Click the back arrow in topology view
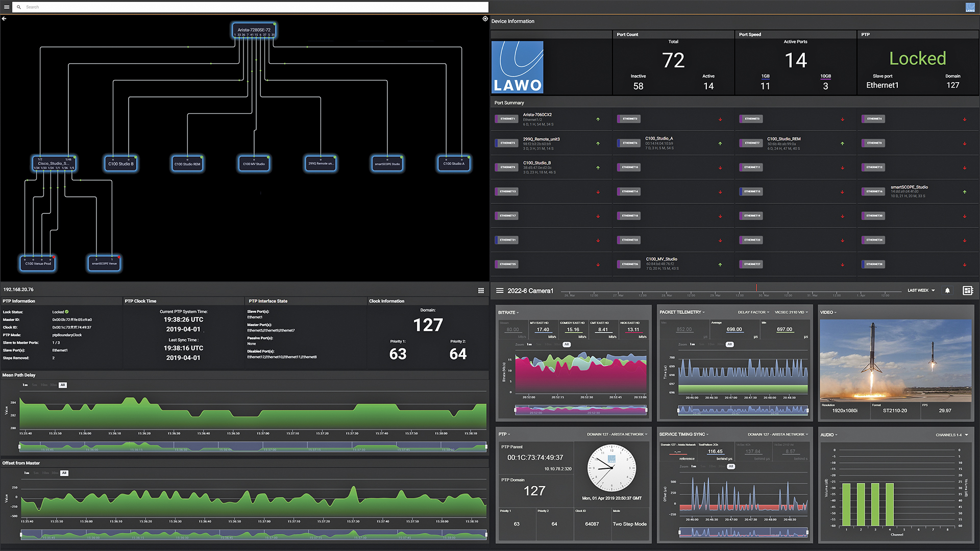 (x=4, y=18)
